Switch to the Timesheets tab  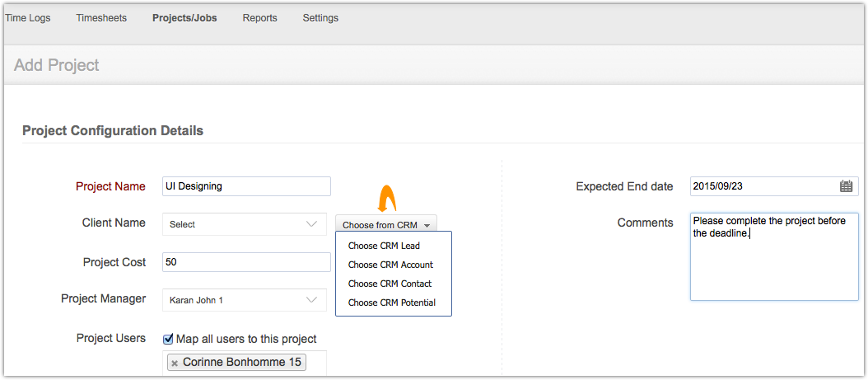point(101,18)
